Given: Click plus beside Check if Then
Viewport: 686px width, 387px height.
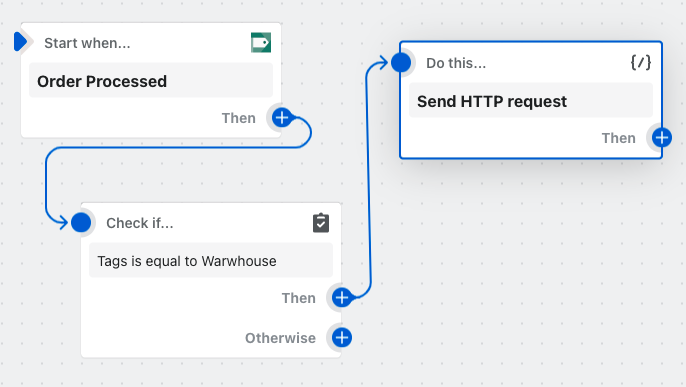Looking at the screenshot, I should (342, 298).
